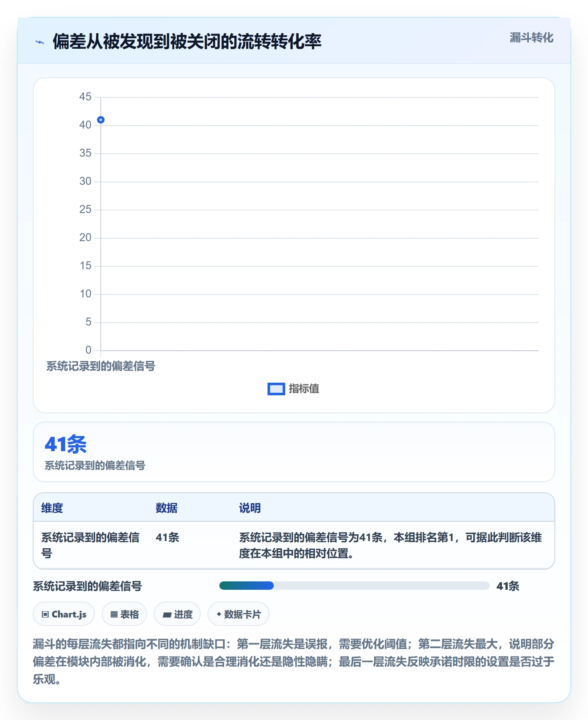
Task: Click the blue data point at 41
Action: coord(101,120)
